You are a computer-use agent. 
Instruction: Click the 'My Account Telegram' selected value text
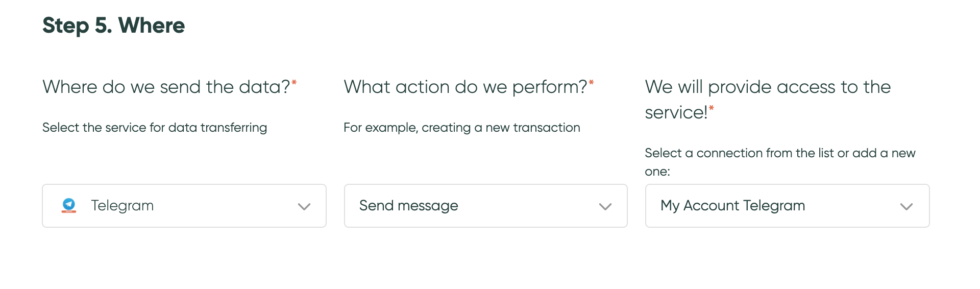tap(733, 206)
